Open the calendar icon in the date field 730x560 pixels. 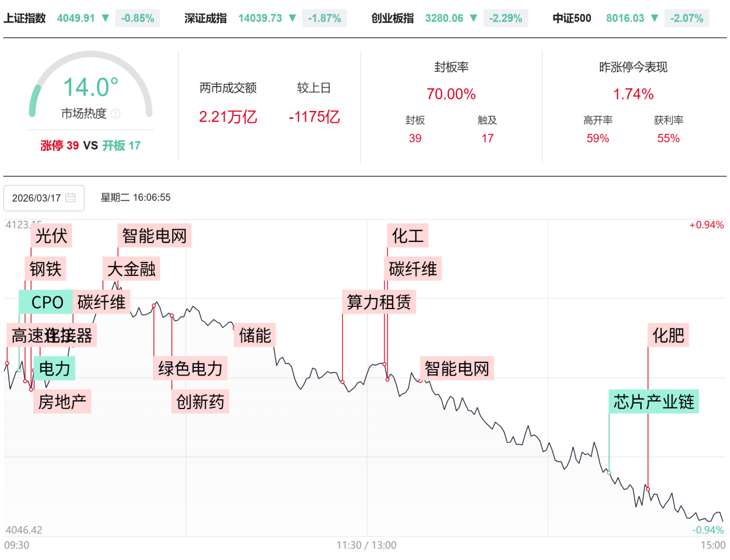pos(70,198)
